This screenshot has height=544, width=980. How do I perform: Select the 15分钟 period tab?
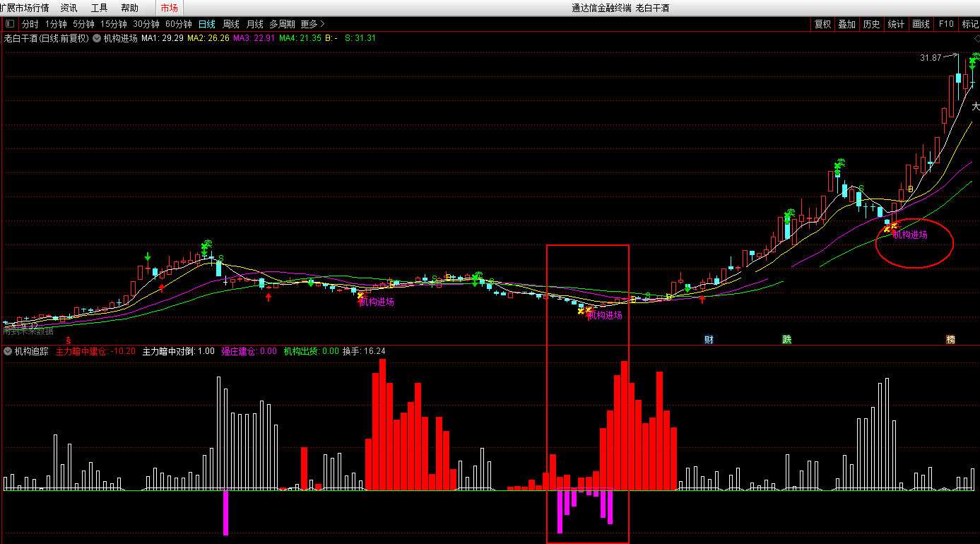(114, 24)
